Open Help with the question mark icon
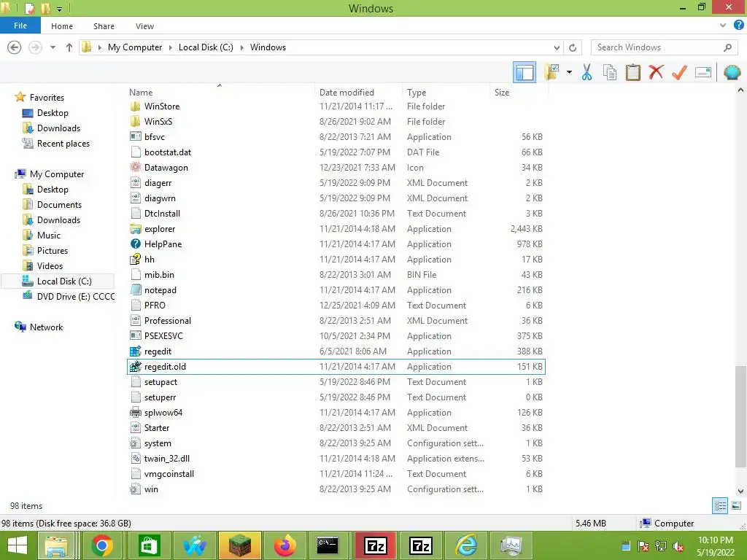The height and width of the screenshot is (560, 747). 739,26
